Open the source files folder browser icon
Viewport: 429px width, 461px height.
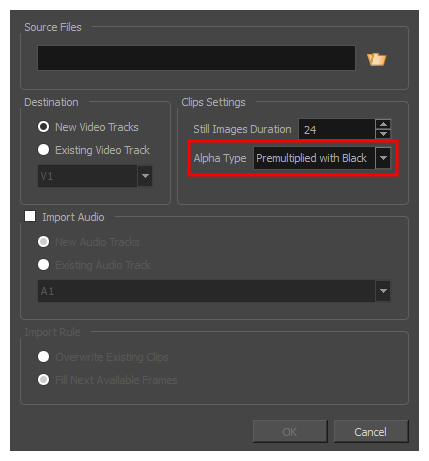click(376, 59)
